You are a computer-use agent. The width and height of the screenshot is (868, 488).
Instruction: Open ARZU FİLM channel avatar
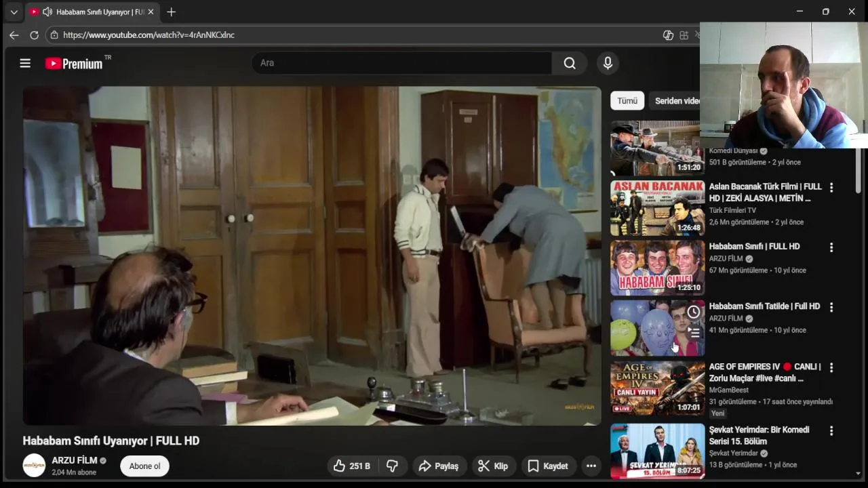point(34,466)
